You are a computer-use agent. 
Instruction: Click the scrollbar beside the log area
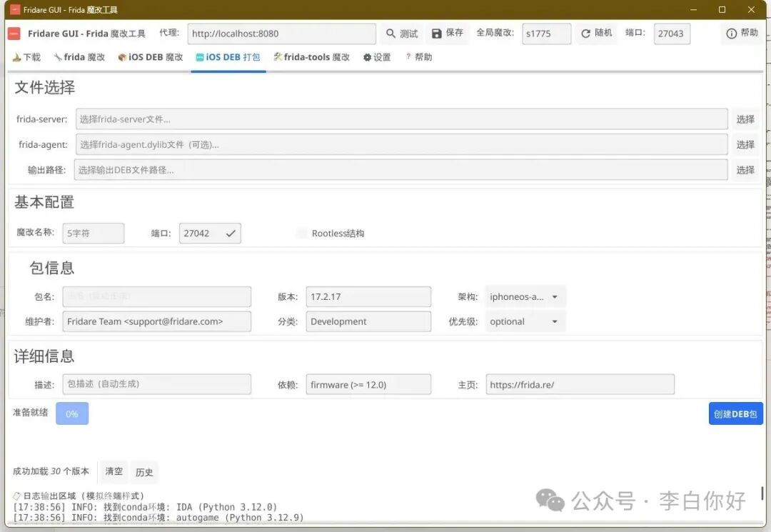[x=762, y=493]
